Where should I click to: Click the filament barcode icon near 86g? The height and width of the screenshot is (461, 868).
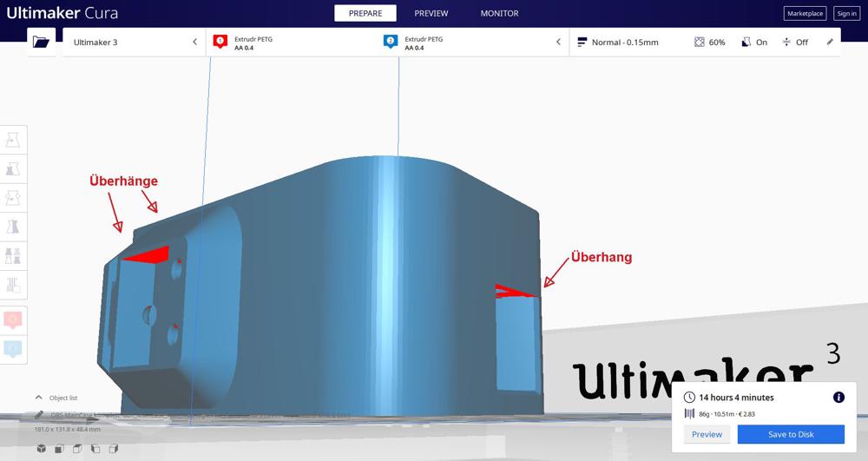coord(689,413)
